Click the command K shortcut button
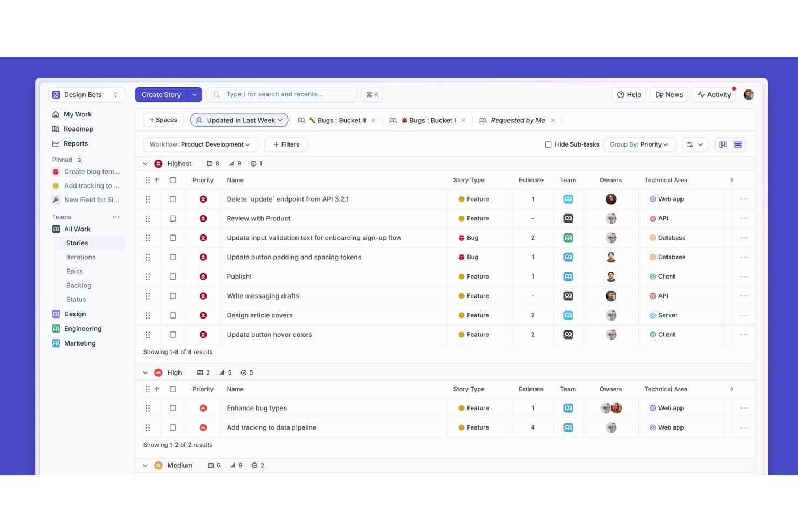This screenshot has width=798, height=532. [372, 94]
